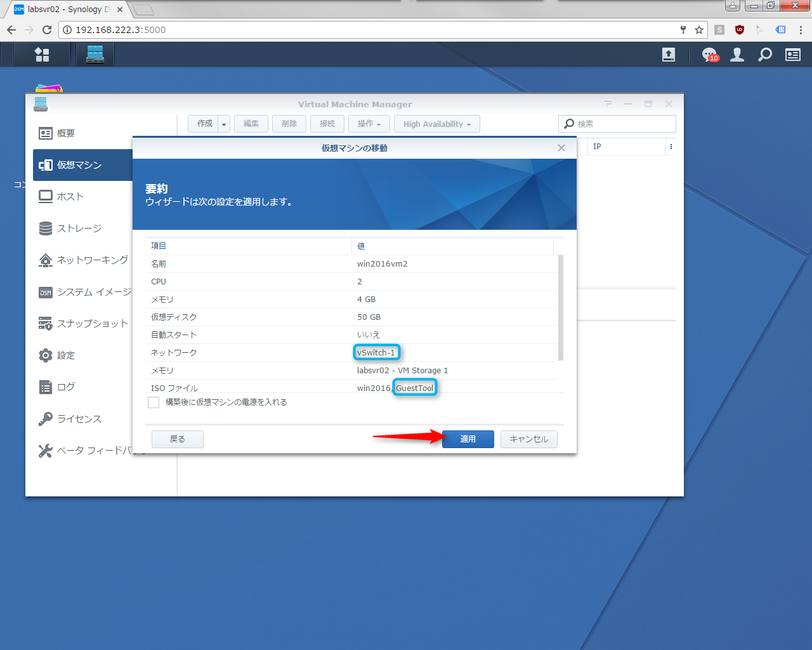Open the DSM widgets panel icon
The image size is (812, 650).
(793, 55)
